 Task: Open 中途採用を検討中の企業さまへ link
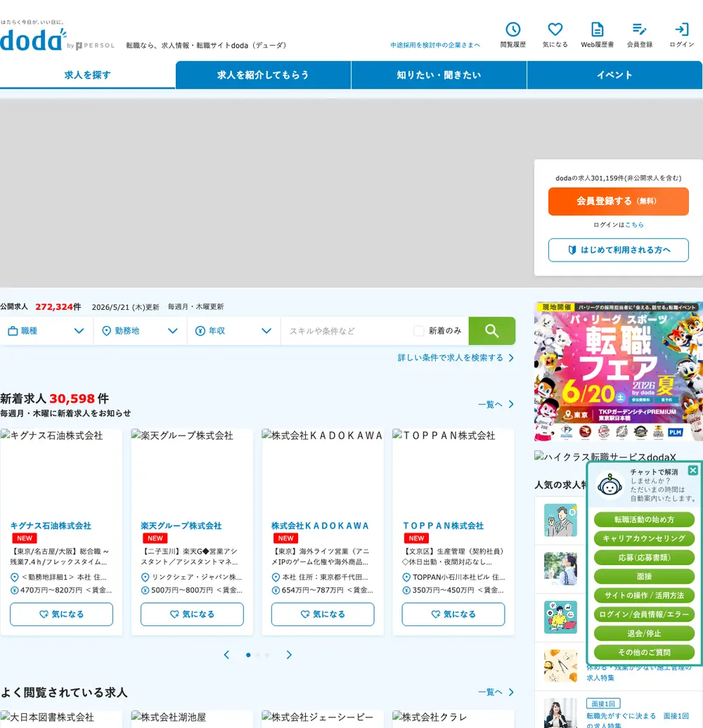435,45
